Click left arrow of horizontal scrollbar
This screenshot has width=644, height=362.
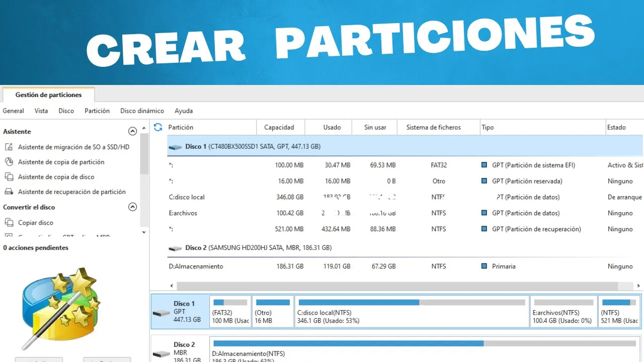tap(172, 286)
